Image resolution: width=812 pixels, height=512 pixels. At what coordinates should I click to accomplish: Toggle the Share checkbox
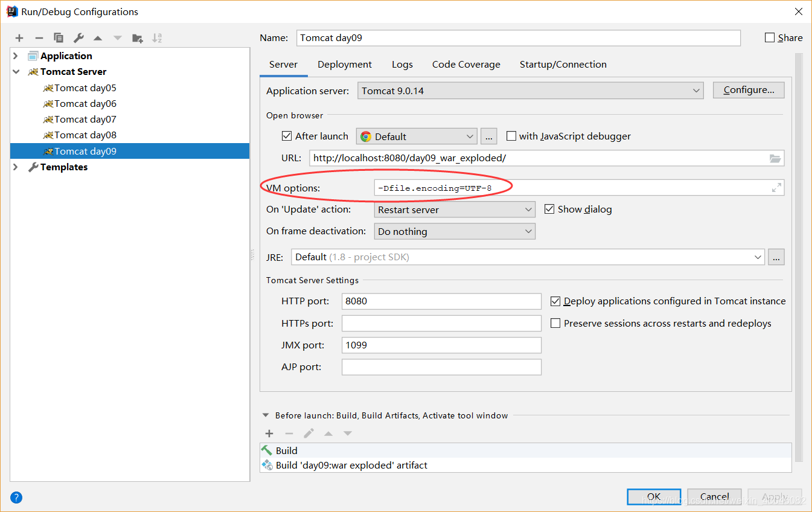[770, 37]
